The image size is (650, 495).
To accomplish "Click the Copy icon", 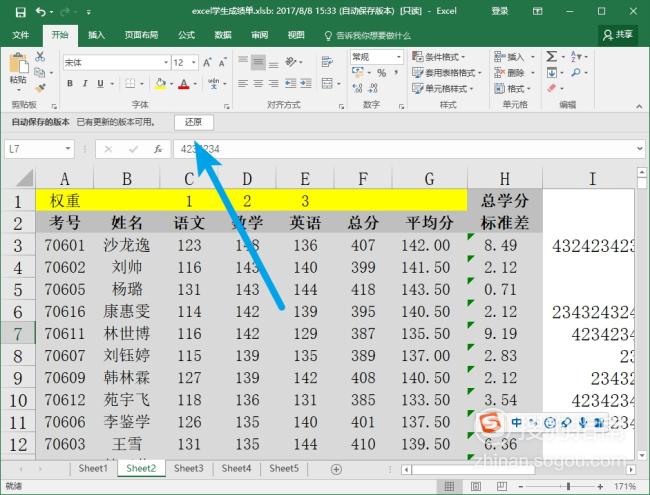I will click(x=40, y=73).
